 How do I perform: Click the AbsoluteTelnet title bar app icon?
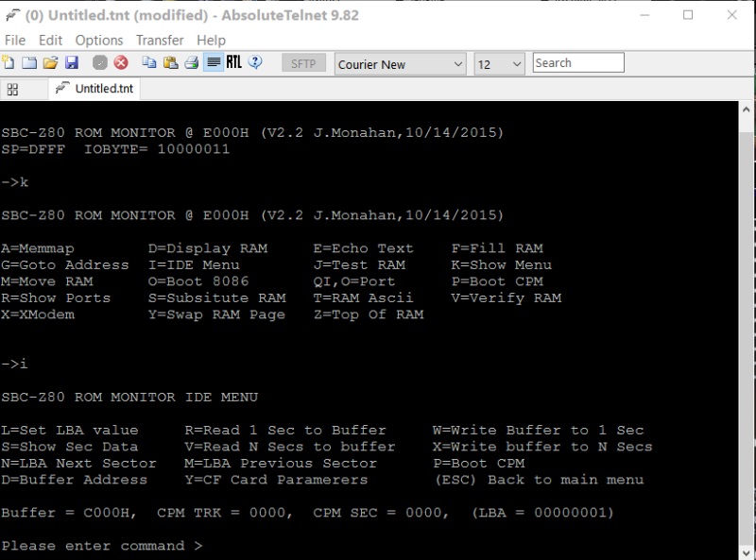pos(12,15)
